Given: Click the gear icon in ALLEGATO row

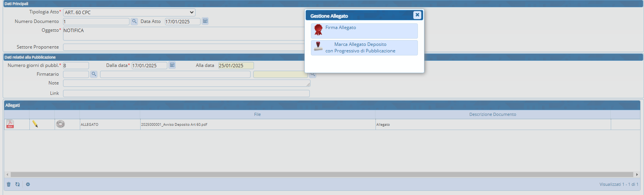Looking at the screenshot, I should (x=60, y=124).
